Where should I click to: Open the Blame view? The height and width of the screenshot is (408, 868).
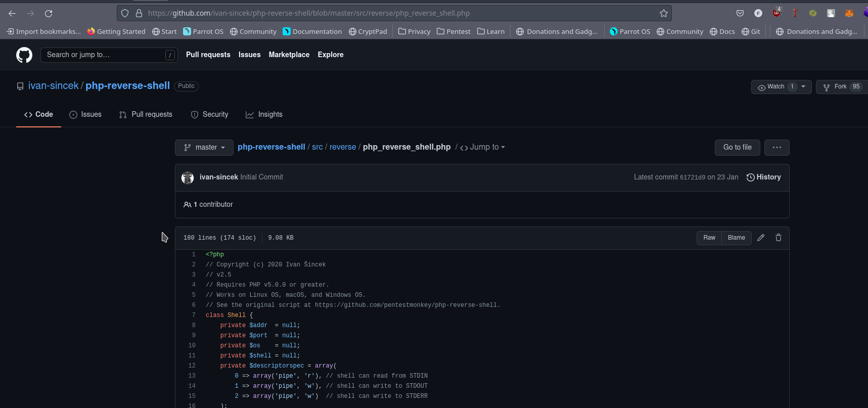click(737, 238)
